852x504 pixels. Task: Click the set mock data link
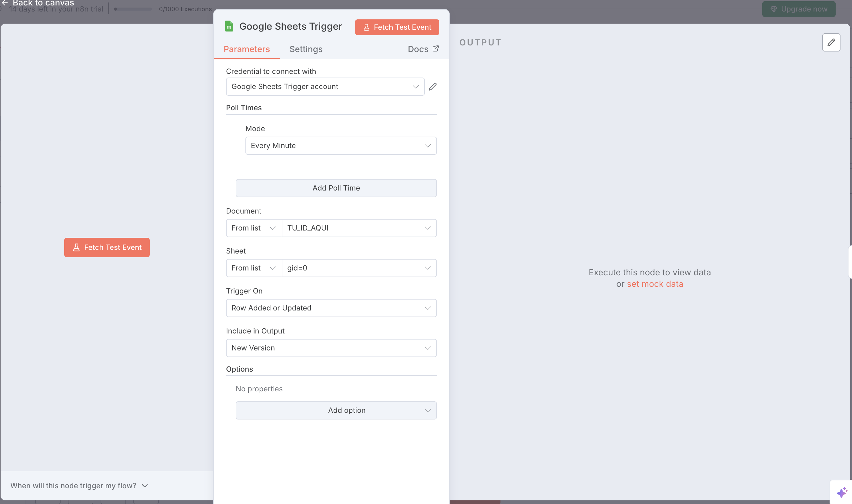click(655, 284)
